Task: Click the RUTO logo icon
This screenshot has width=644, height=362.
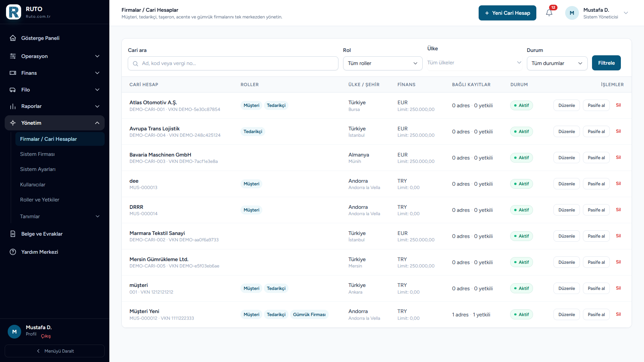Action: click(x=14, y=12)
